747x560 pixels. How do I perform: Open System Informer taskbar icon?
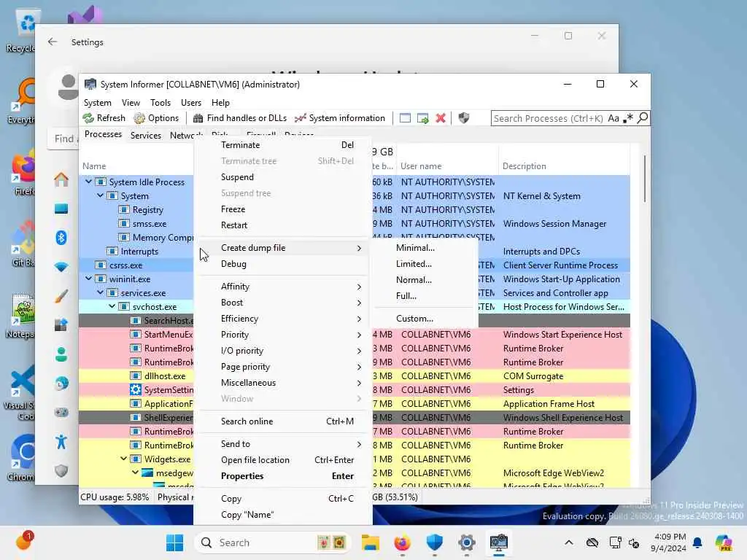[x=499, y=542]
